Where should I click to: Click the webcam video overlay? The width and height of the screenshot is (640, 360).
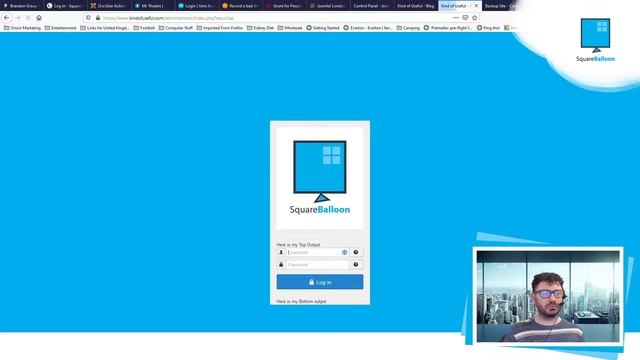coord(548,296)
